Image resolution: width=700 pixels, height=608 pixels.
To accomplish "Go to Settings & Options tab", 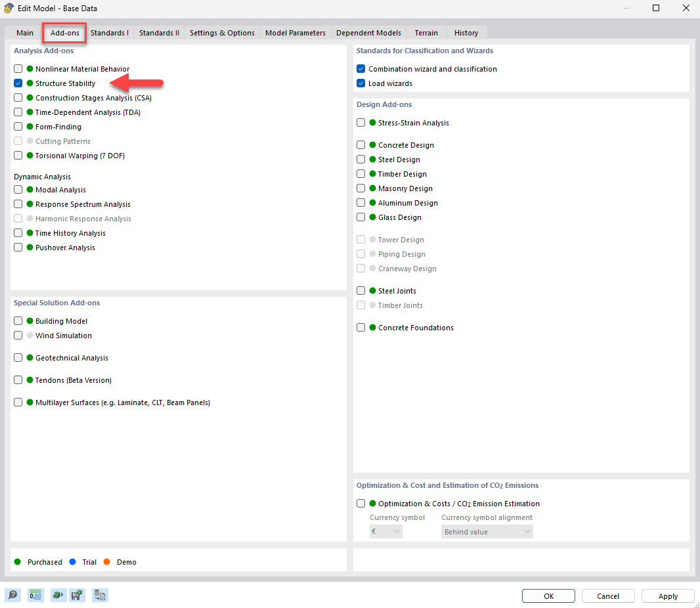I will click(x=222, y=33).
